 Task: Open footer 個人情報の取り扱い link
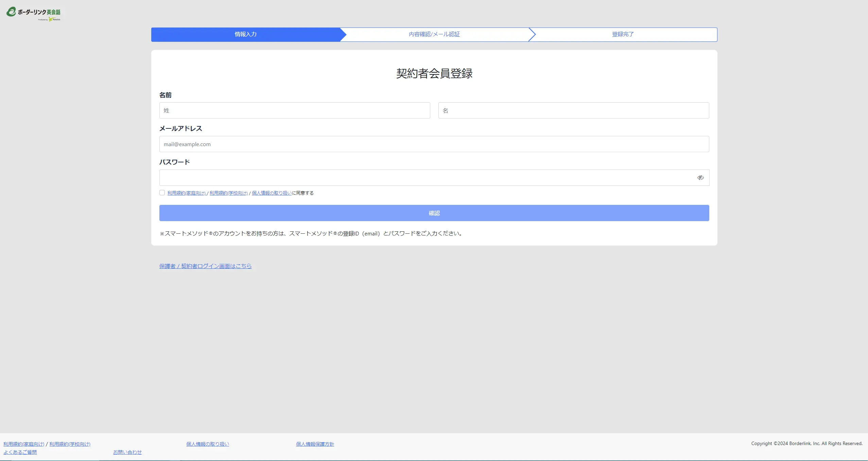(x=208, y=444)
